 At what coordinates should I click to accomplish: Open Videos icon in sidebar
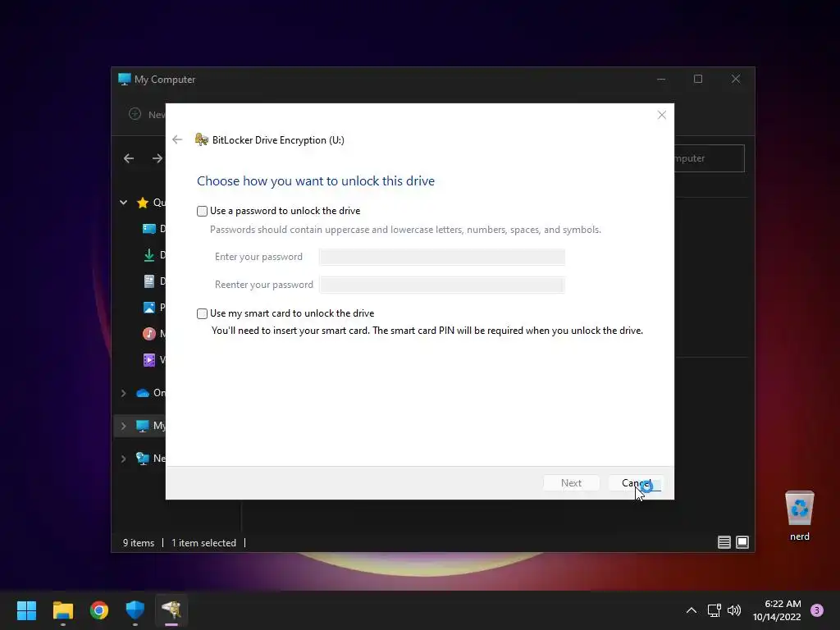pos(149,360)
